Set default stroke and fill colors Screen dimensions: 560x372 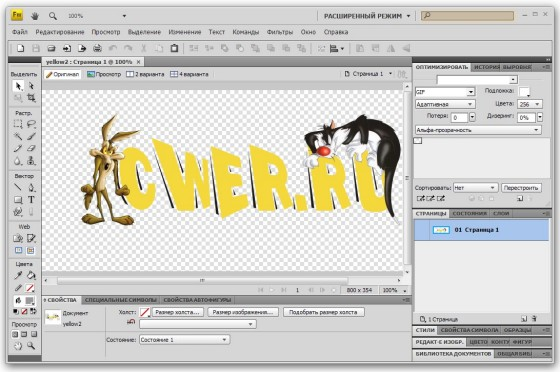pyautogui.click(x=15, y=311)
